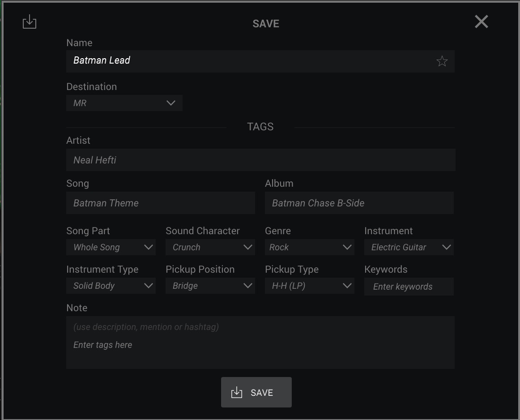Click the Enter keywords field
Image resolution: width=520 pixels, height=420 pixels.
[x=409, y=286]
